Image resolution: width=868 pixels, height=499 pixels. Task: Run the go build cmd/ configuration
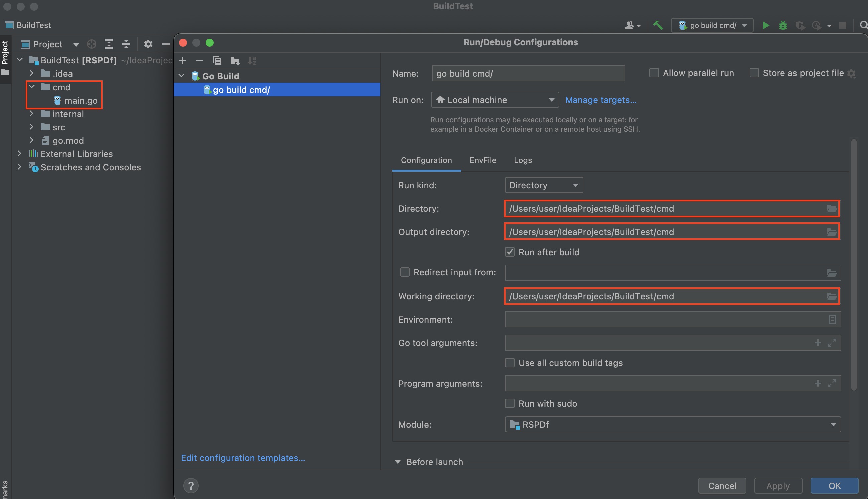coord(765,25)
